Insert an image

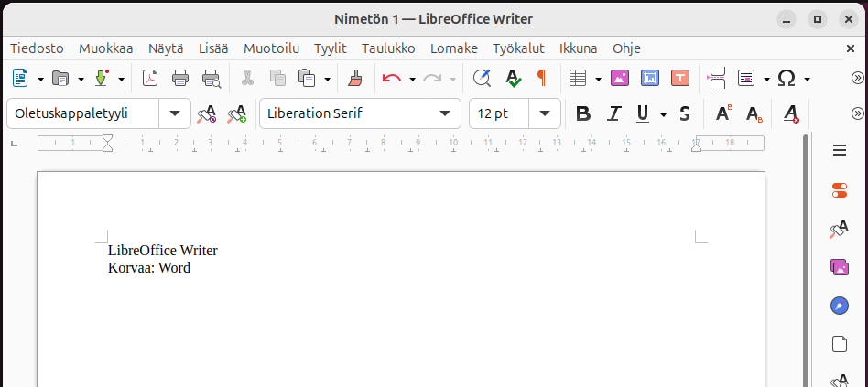620,79
